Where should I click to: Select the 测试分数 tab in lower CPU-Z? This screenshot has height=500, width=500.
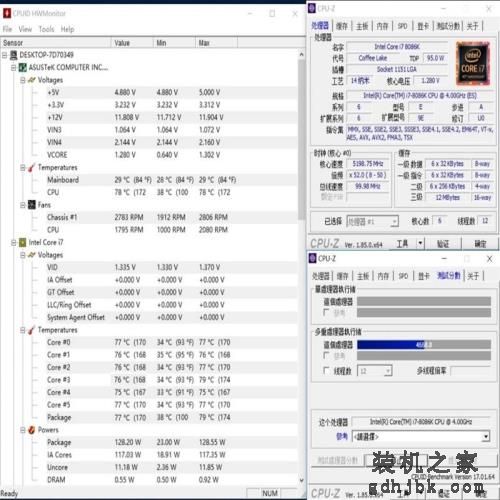(449, 276)
